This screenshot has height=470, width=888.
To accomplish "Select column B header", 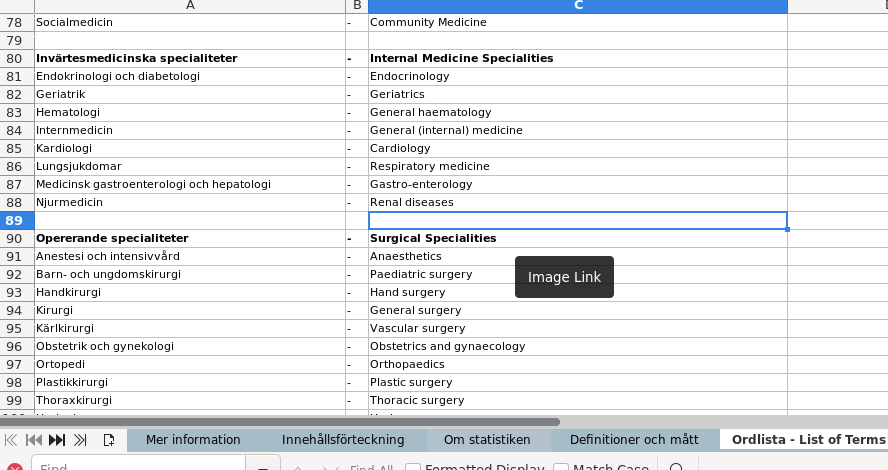I will pos(357,6).
